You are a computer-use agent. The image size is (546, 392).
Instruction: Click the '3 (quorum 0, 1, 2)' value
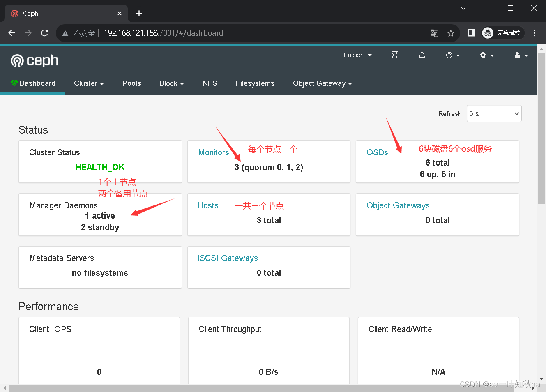pos(269,167)
